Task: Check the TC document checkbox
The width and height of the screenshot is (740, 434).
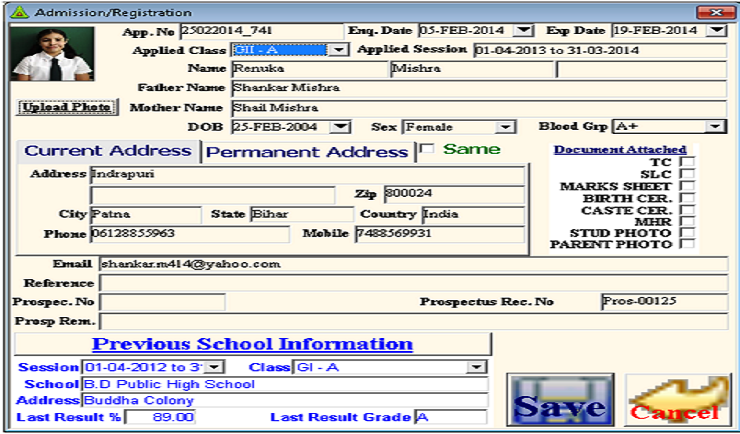Action: point(687,162)
